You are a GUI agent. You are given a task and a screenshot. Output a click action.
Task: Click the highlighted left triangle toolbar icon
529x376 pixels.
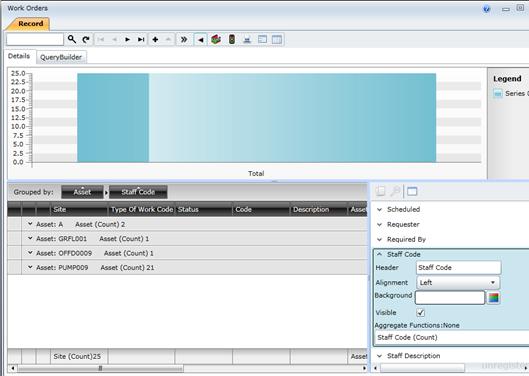coord(200,39)
